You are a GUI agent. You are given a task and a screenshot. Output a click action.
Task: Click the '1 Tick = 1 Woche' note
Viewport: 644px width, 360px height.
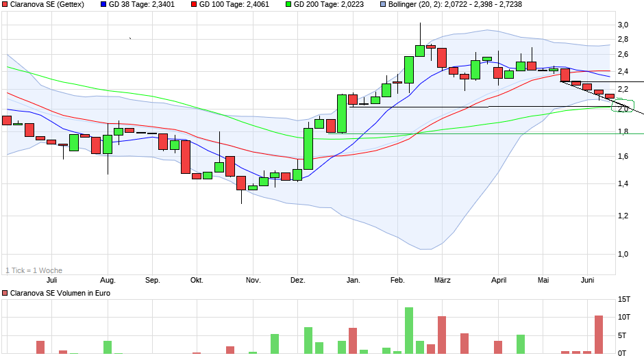pyautogui.click(x=34, y=270)
